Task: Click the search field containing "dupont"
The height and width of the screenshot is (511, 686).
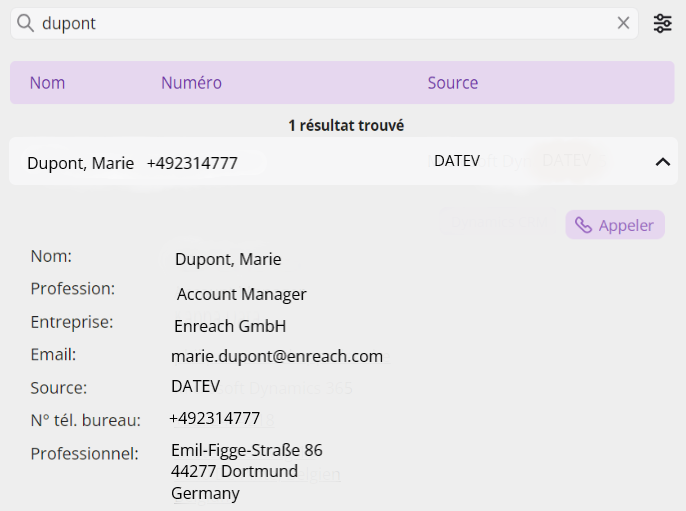Action: [320, 23]
